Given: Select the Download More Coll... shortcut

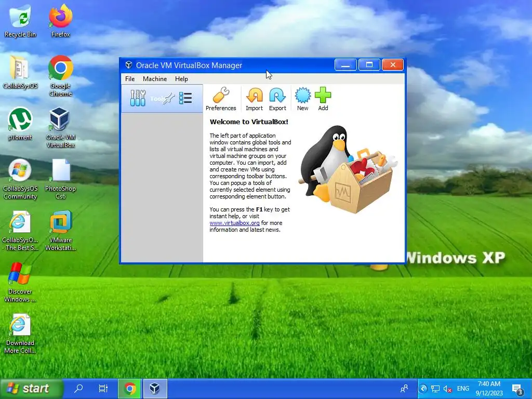Looking at the screenshot, I should tap(20, 334).
